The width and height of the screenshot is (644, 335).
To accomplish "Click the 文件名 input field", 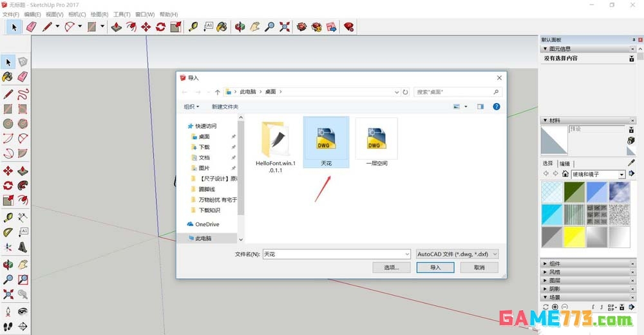I will pyautogui.click(x=336, y=254).
